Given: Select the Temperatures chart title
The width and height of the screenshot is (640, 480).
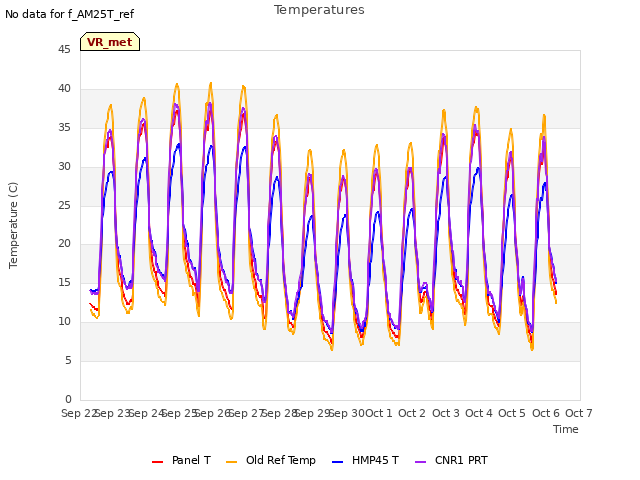Looking at the screenshot, I should click(319, 10).
